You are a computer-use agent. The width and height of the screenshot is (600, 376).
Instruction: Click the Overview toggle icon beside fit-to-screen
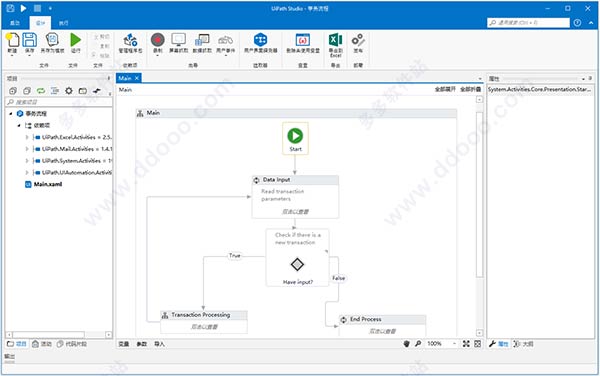click(478, 344)
